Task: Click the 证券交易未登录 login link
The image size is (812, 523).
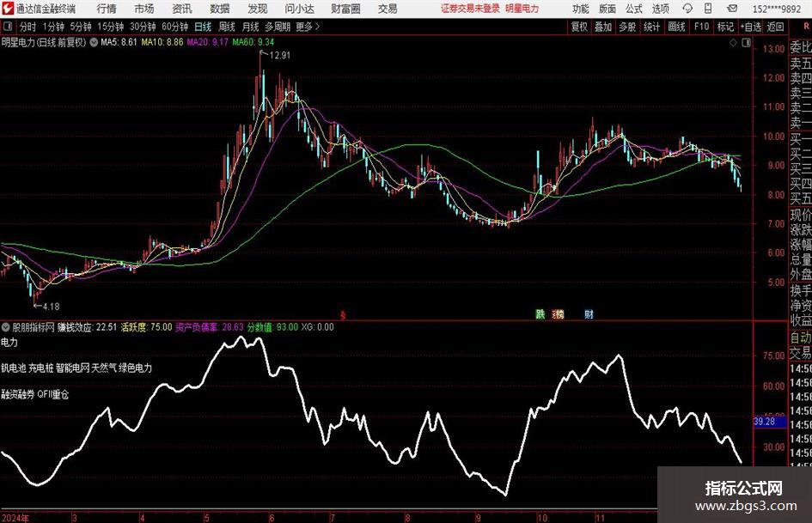Action: point(470,9)
